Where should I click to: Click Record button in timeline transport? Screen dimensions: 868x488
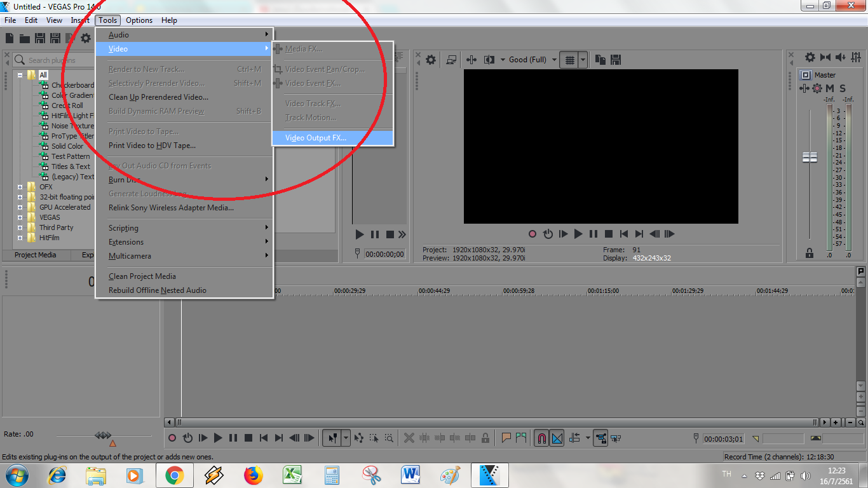(x=172, y=438)
